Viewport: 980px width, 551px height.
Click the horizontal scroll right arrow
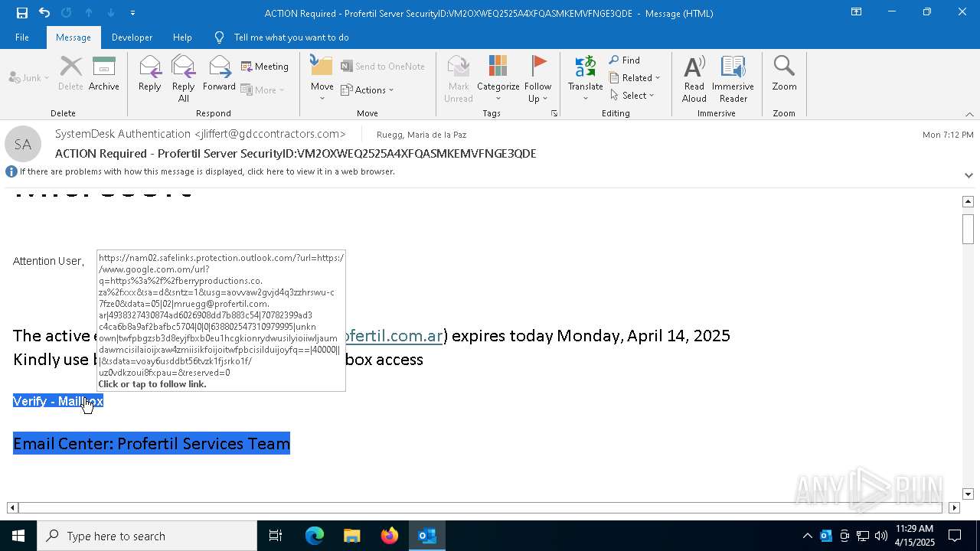coord(954,507)
